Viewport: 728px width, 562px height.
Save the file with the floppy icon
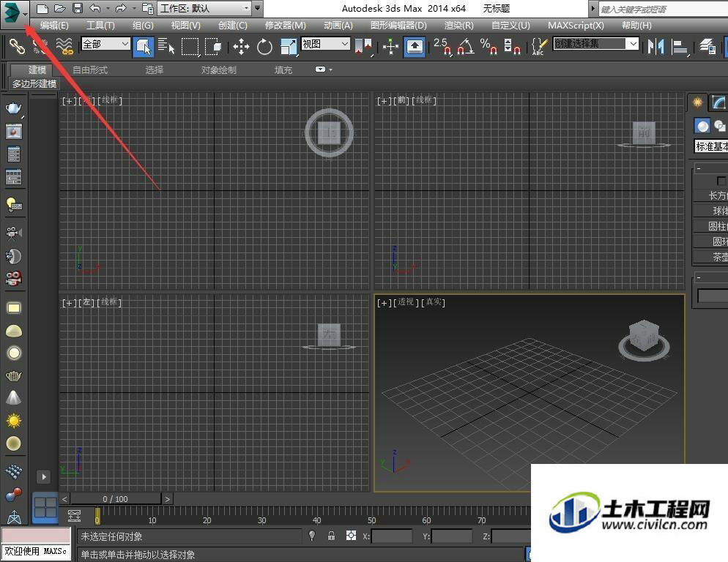pyautogui.click(x=78, y=8)
